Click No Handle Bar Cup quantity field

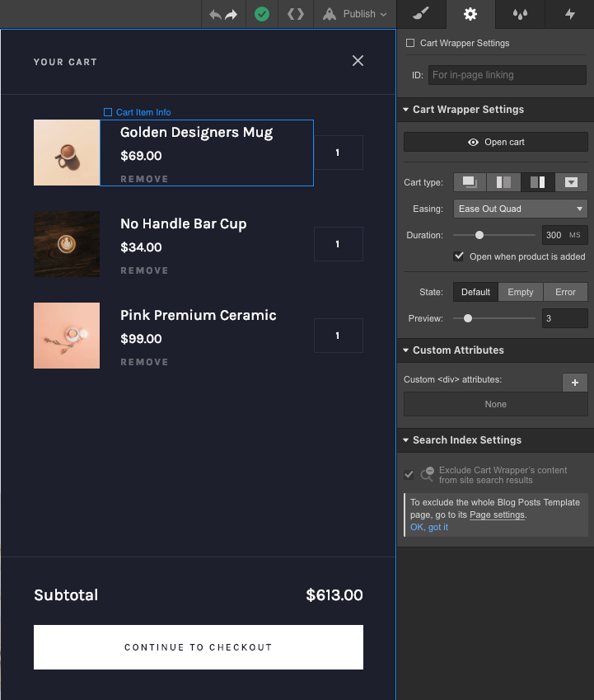click(339, 244)
